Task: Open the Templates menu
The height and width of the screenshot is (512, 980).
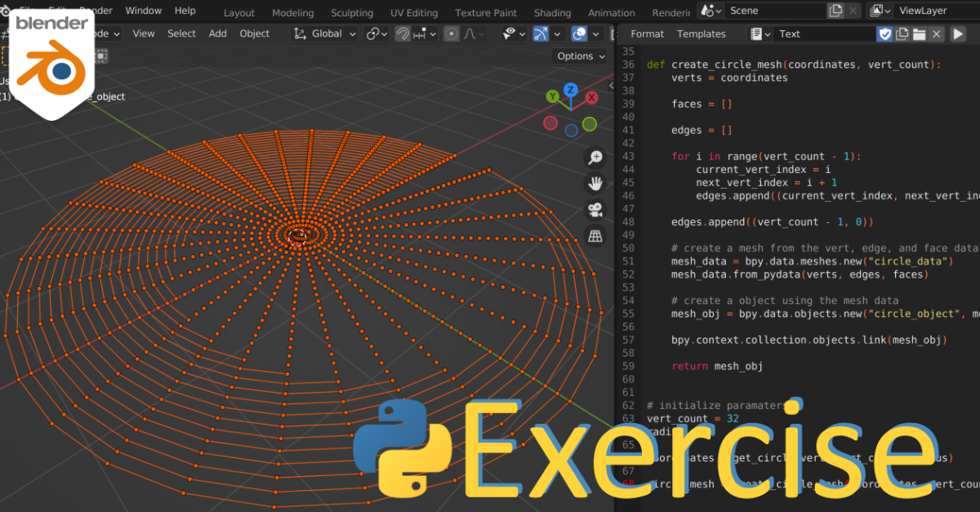Action: [x=701, y=33]
